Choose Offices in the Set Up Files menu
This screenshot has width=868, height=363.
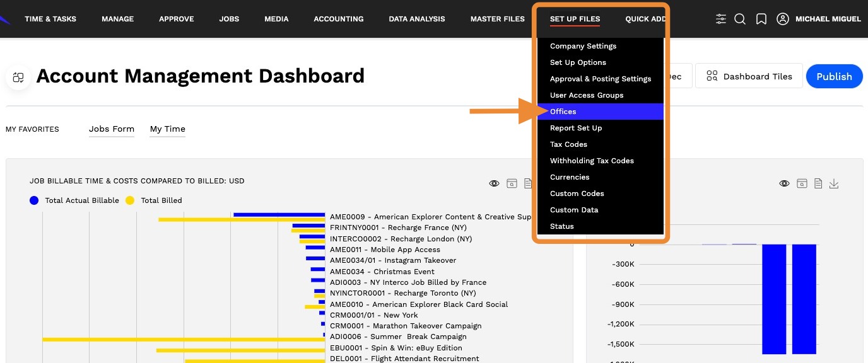point(600,112)
